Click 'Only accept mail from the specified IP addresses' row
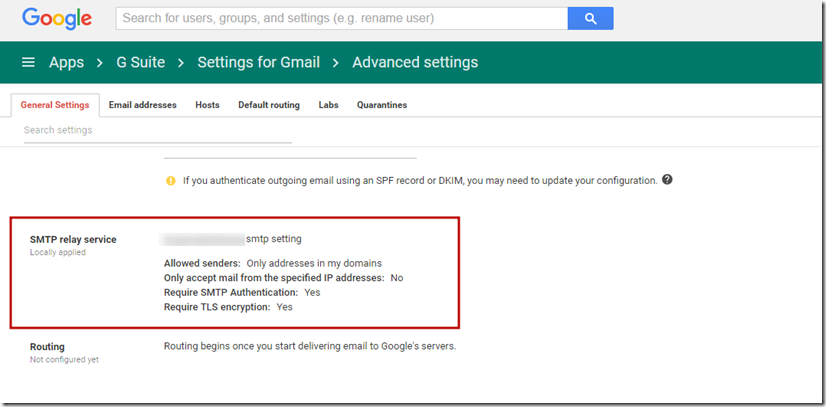The image size is (826, 407). pos(283,277)
